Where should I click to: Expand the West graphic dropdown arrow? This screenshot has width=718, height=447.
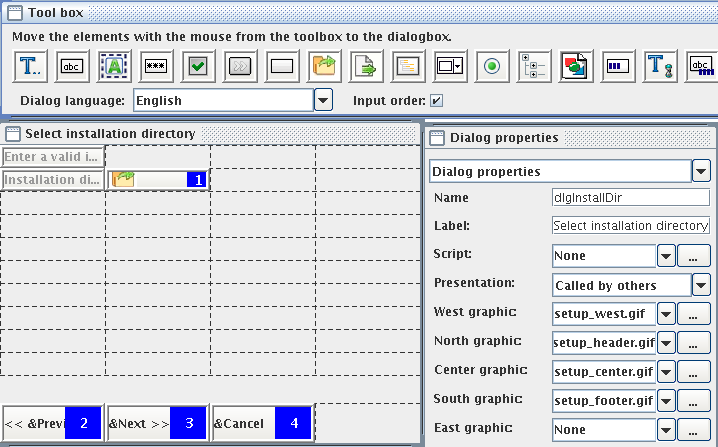pyautogui.click(x=667, y=314)
